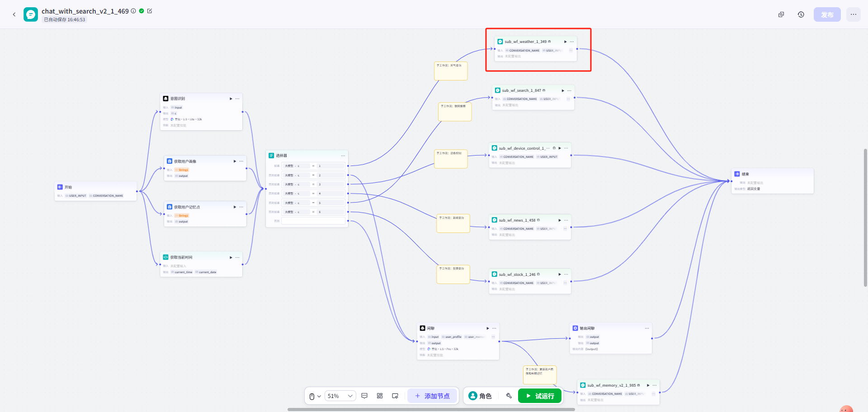Open the 选择器 node ellipsis menu
This screenshot has width=868, height=412.
click(x=343, y=156)
